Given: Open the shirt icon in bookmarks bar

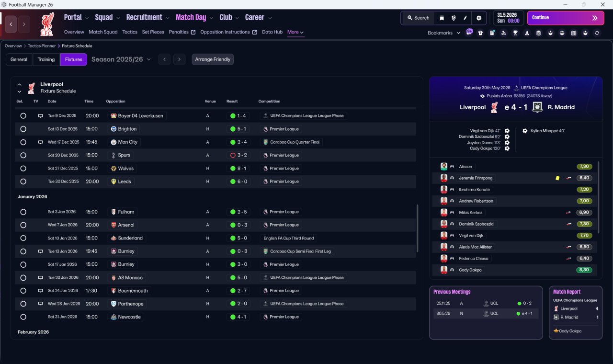Looking at the screenshot, I should click(480, 33).
